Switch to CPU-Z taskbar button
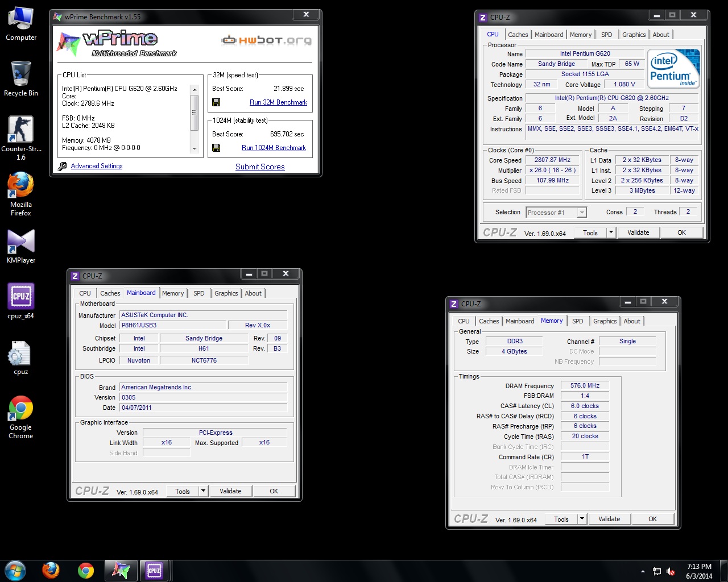728x582 pixels. click(x=154, y=571)
